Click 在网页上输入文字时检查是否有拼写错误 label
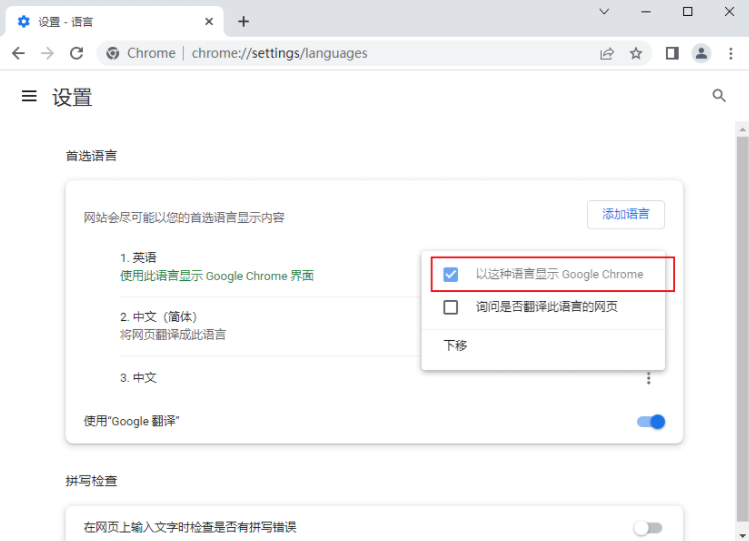The width and height of the screenshot is (749, 541). pos(190,527)
